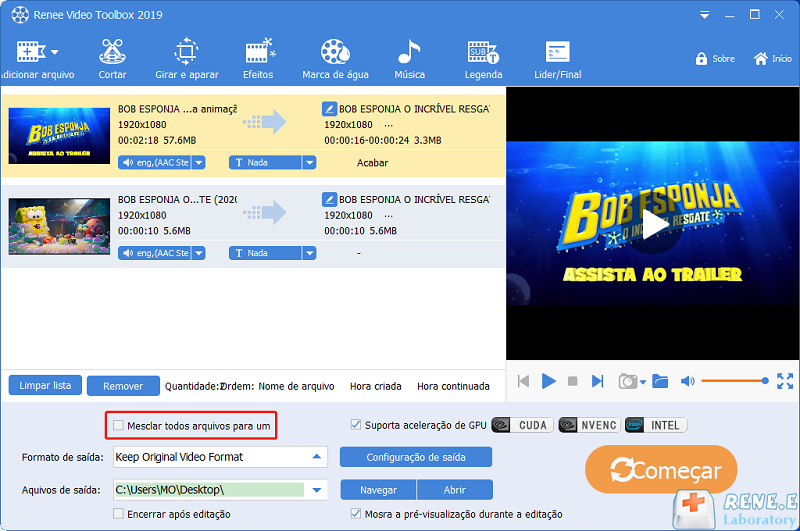Click the INTEL badge

click(656, 425)
